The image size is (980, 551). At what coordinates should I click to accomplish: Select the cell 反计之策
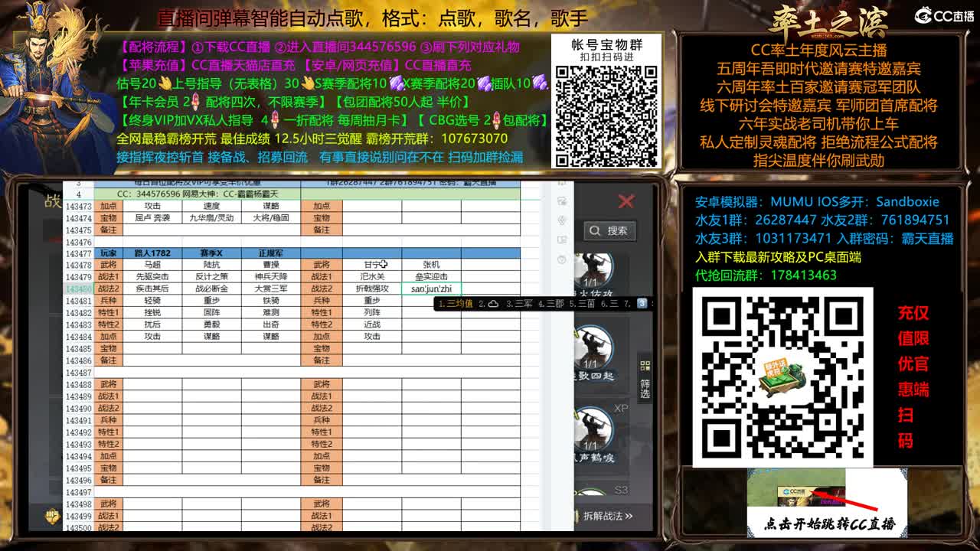pyautogui.click(x=211, y=276)
